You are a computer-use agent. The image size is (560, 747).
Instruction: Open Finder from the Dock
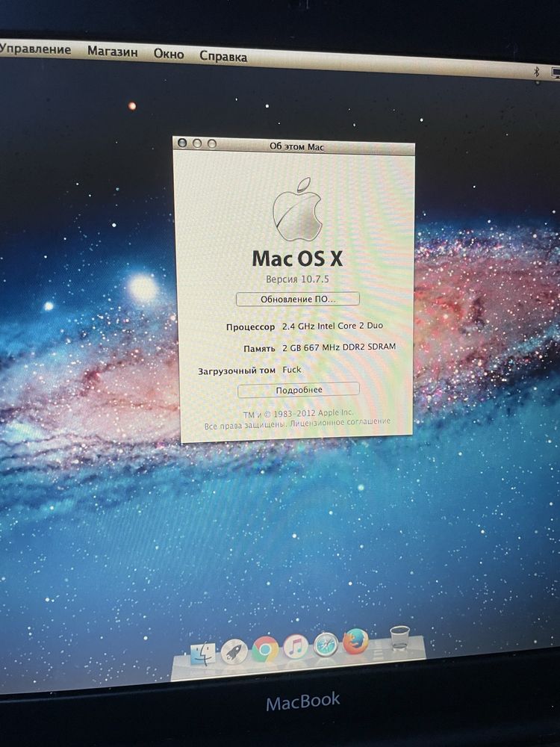(202, 654)
